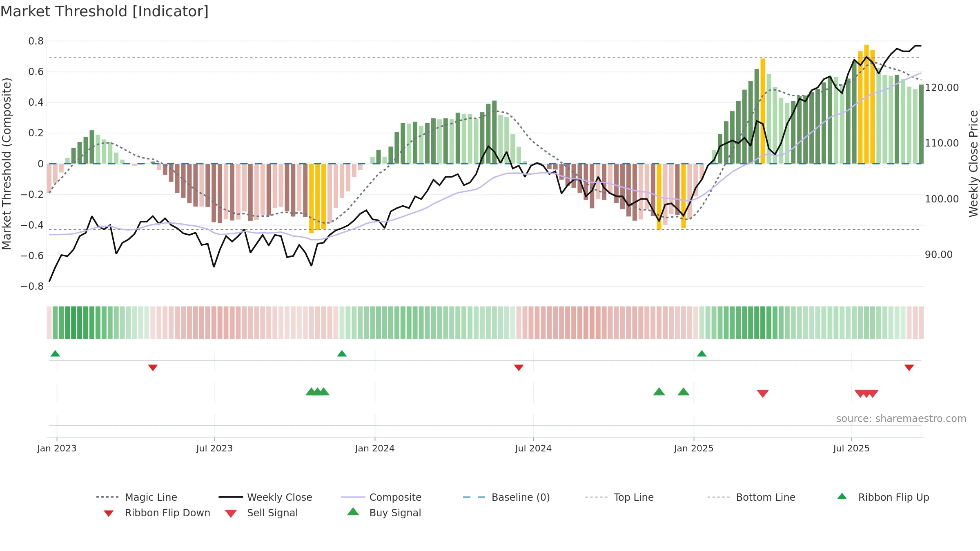Click the 90.00 price axis label

pos(939,254)
